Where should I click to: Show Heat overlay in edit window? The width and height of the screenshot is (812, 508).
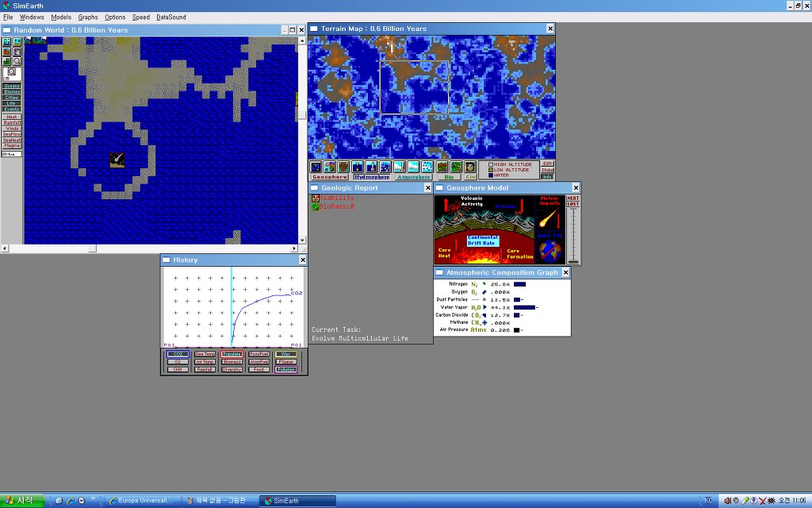coord(11,117)
